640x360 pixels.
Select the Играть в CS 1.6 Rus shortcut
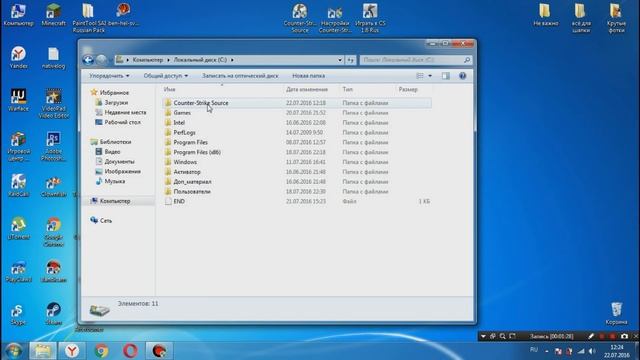[x=370, y=18]
